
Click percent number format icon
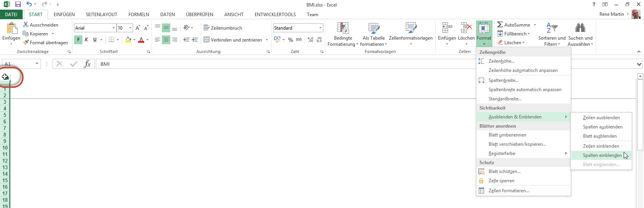[x=290, y=40]
